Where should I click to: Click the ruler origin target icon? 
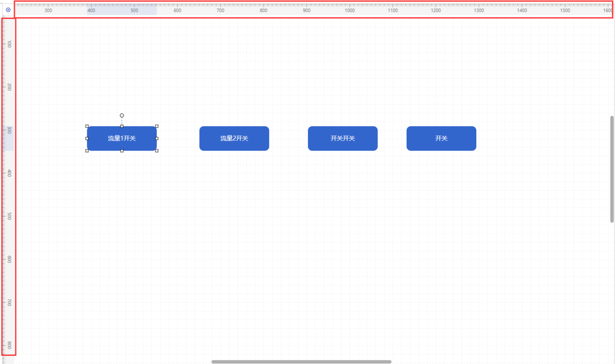[8, 10]
